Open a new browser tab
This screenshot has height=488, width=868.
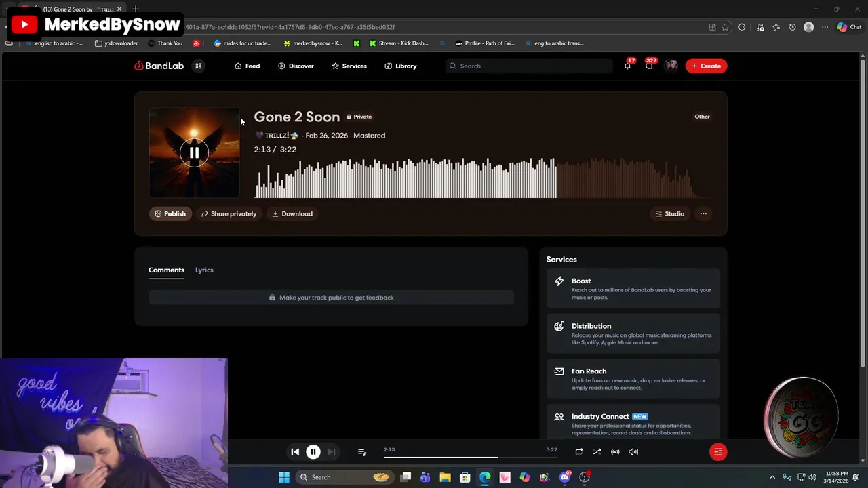point(136,9)
